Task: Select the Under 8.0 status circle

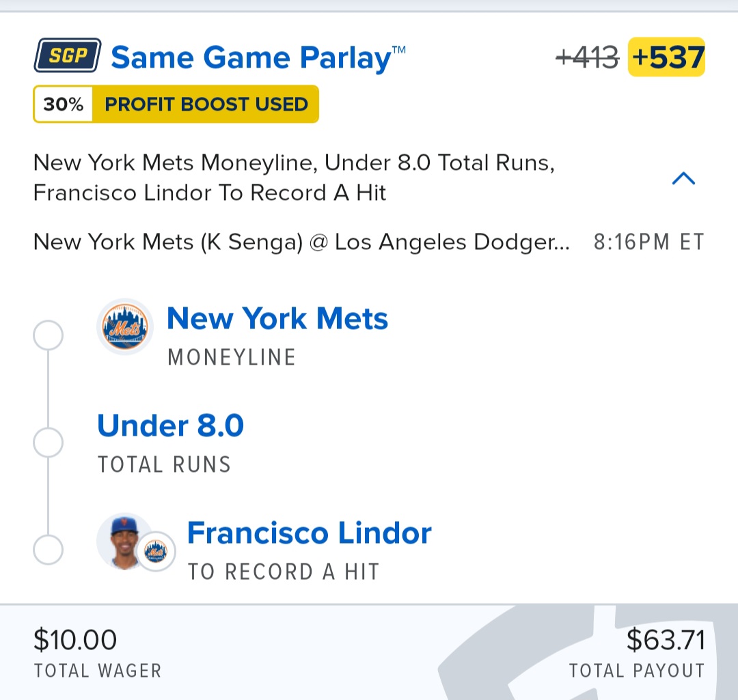Action: click(48, 443)
